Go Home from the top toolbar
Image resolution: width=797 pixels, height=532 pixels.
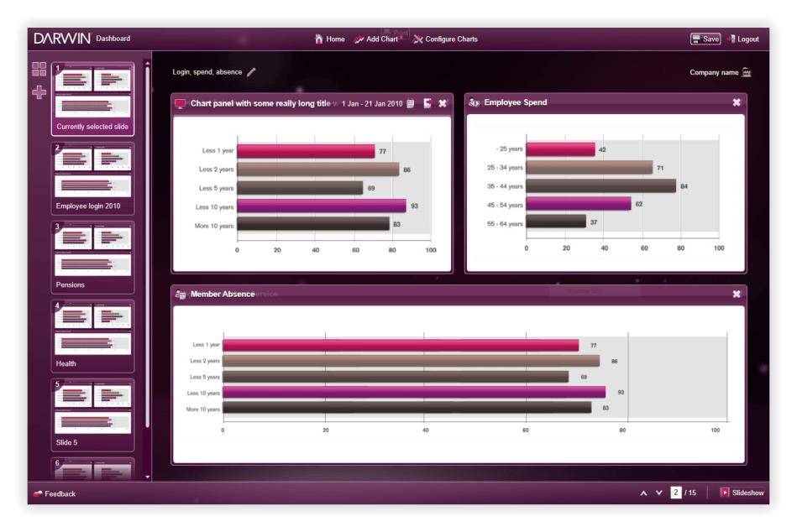click(x=331, y=39)
